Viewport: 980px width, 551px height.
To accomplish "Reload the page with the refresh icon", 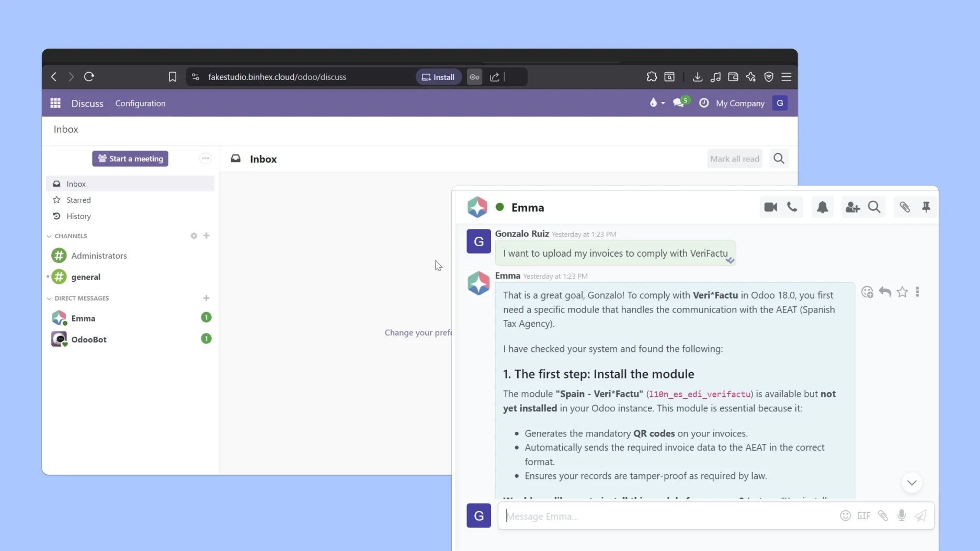I will click(x=89, y=77).
